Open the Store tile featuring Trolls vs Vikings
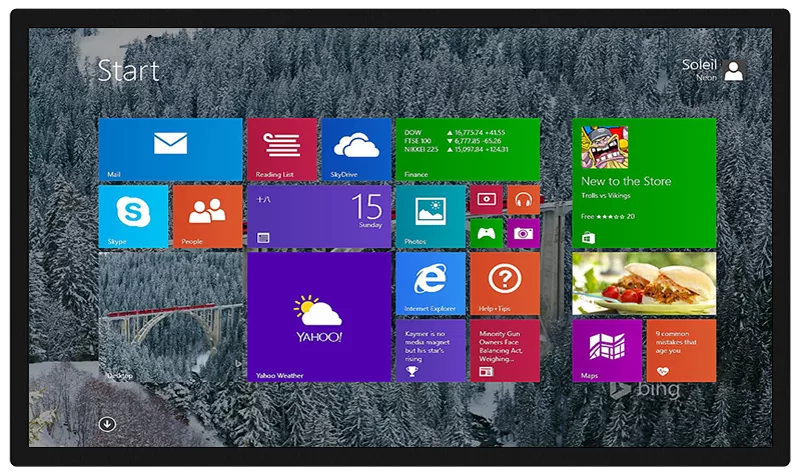This screenshot has height=475, width=800. click(643, 183)
